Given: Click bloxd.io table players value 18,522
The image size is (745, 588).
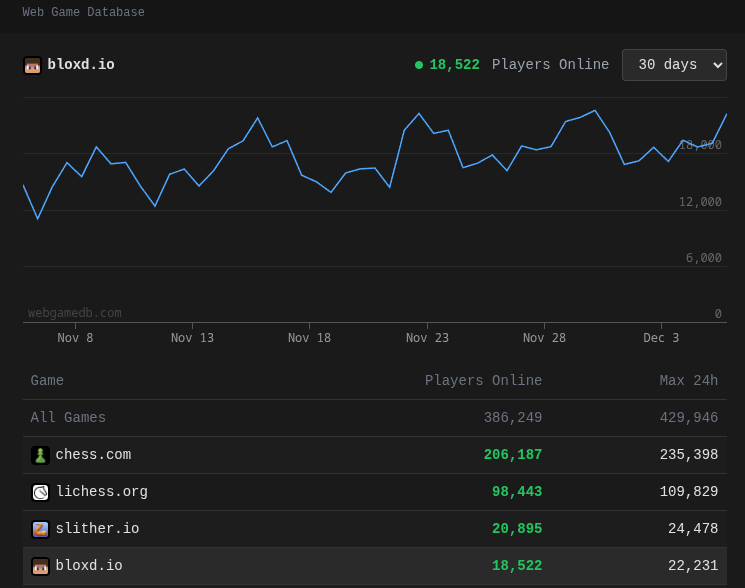Looking at the screenshot, I should (x=517, y=566).
